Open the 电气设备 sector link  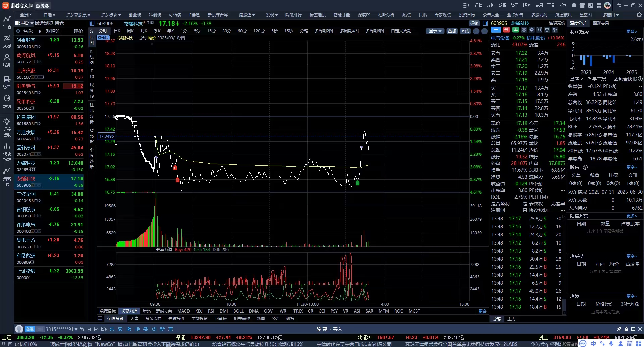click(500, 38)
